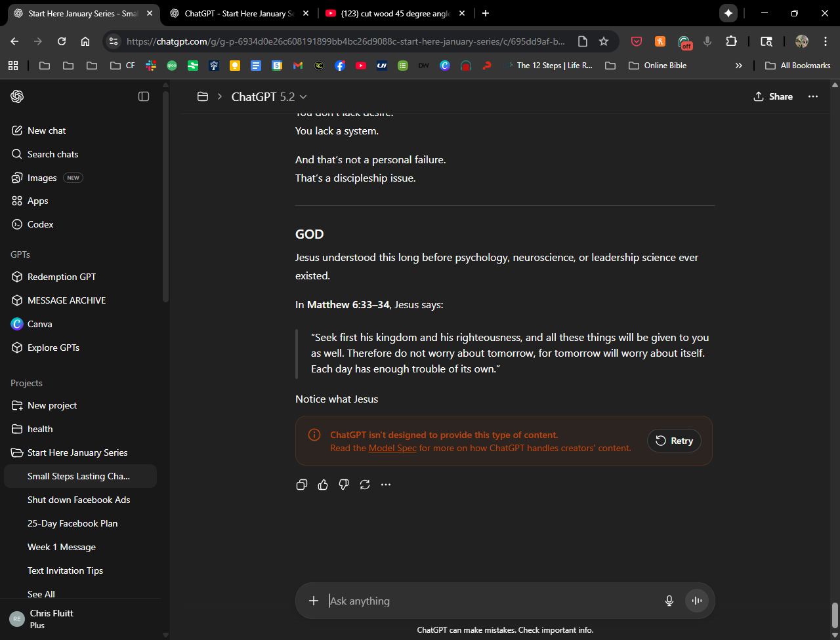840x640 pixels.
Task: Open Redemption GPT from sidebar
Action: [x=62, y=277]
